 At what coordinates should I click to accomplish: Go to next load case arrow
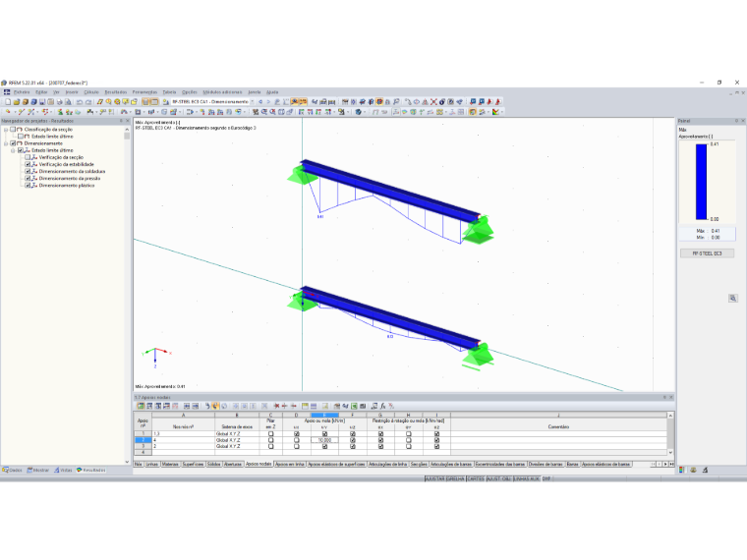coord(268,102)
